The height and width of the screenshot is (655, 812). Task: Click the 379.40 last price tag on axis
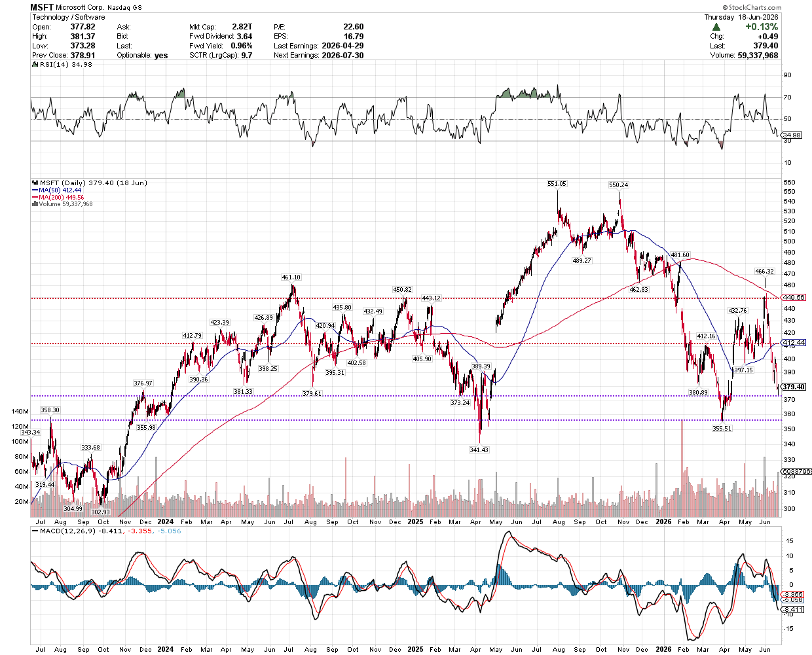tap(794, 387)
